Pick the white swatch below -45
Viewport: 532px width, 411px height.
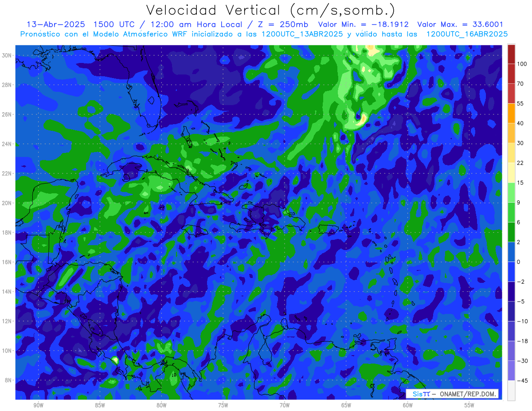pyautogui.click(x=511, y=390)
